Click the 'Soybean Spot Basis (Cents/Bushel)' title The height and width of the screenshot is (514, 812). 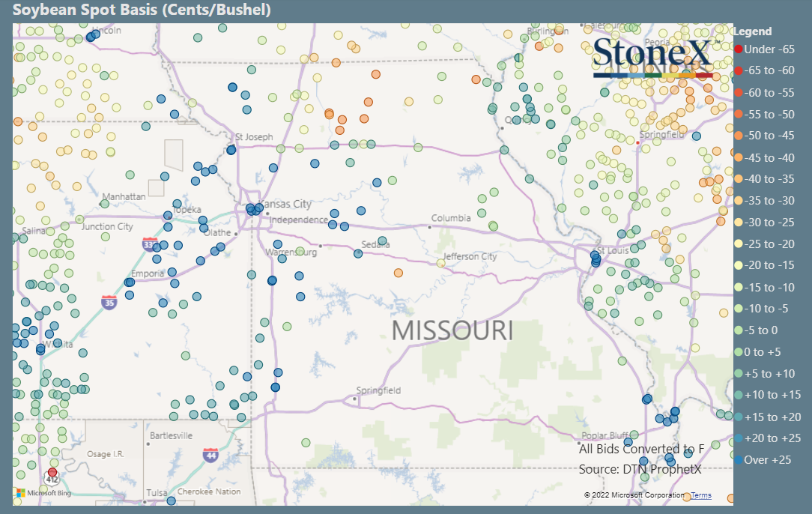click(142, 10)
